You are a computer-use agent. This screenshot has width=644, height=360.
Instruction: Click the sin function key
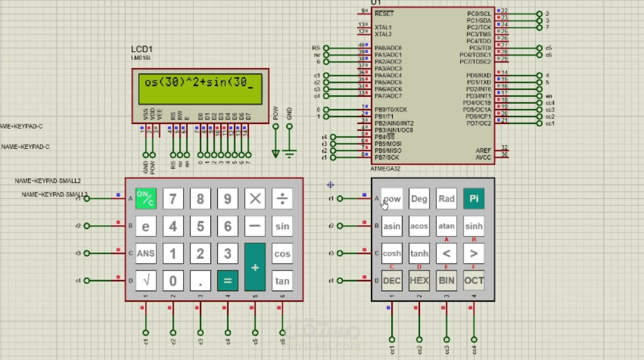click(x=282, y=226)
